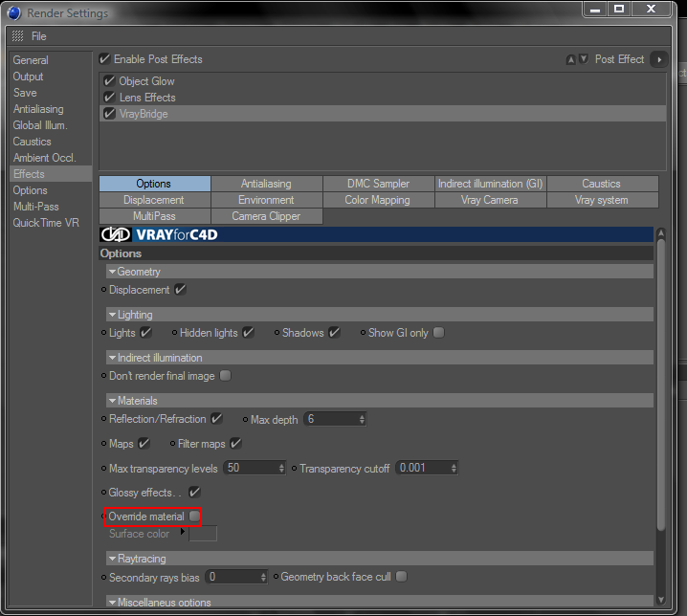
Task: Toggle the Shadows checkbox
Action: 334,333
